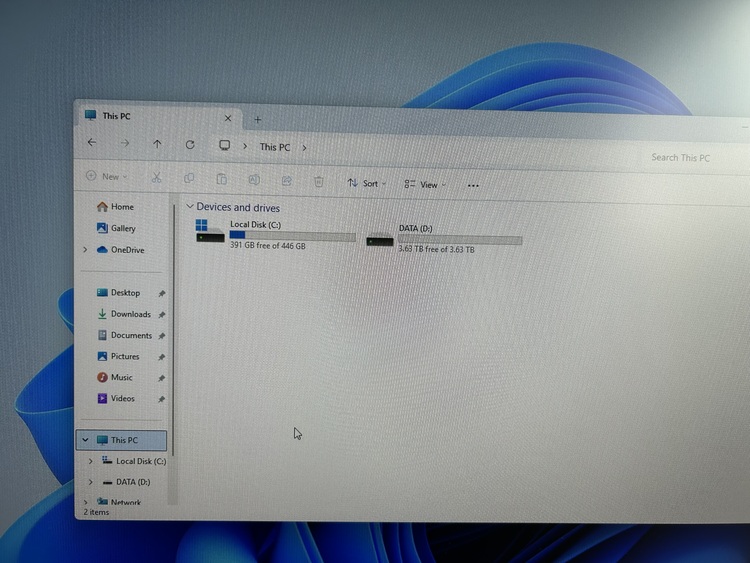This screenshot has width=750, height=563.
Task: Select This PC in the sidebar
Action: [121, 440]
